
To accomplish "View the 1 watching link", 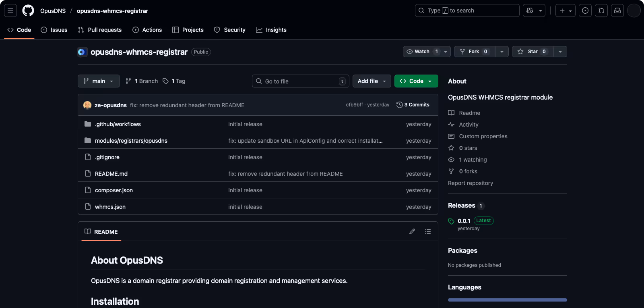I will (x=467, y=160).
